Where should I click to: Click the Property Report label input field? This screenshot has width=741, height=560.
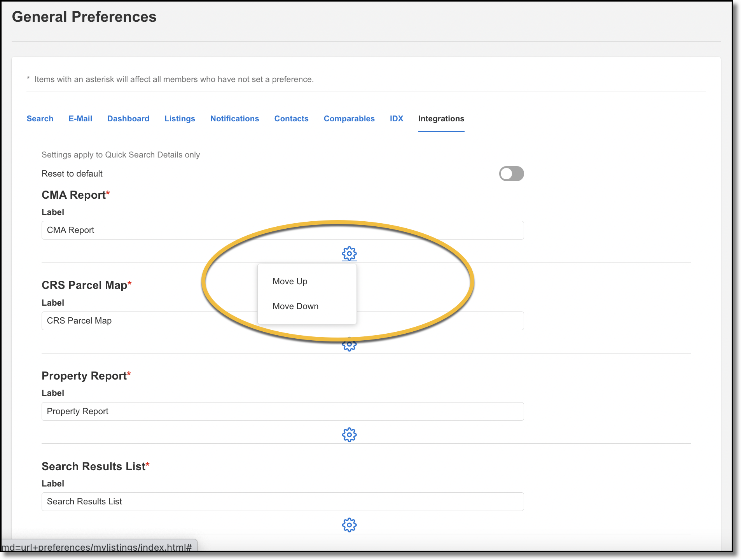pyautogui.click(x=283, y=411)
